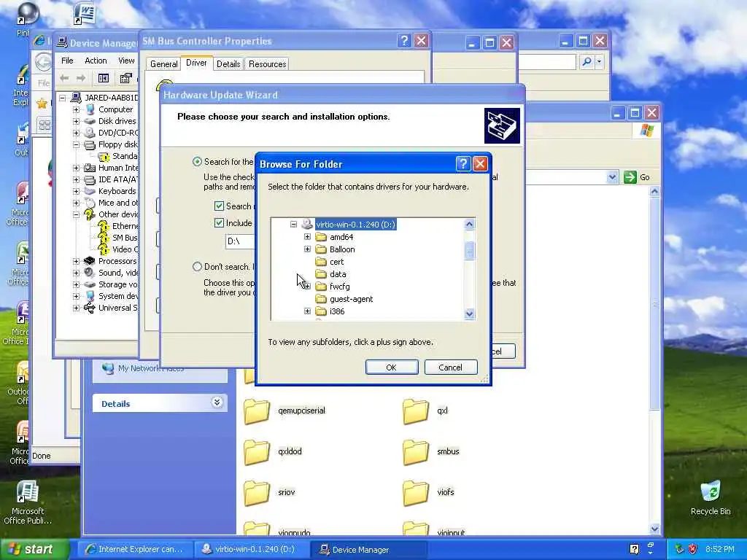Switch to the Details tab
The height and width of the screenshot is (560, 747).
pyautogui.click(x=228, y=64)
